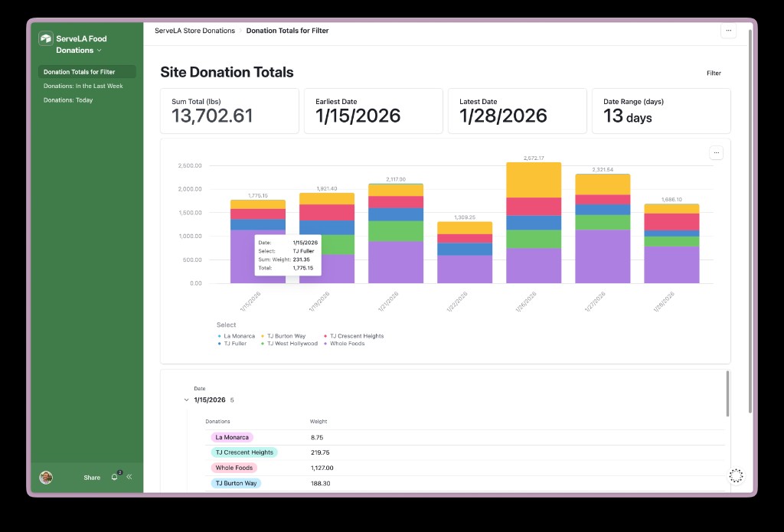The image size is (784, 532).
Task: Click the 1/22/2026 blue bar segment
Action: (x=465, y=249)
